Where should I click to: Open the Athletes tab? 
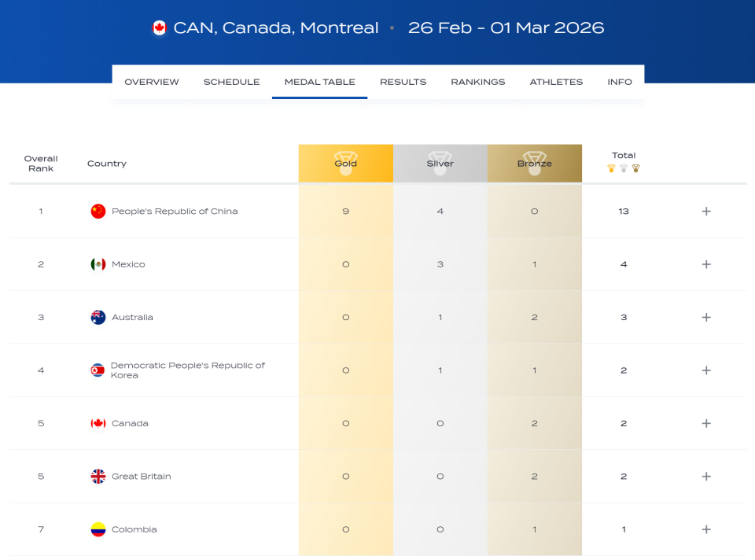click(x=556, y=82)
